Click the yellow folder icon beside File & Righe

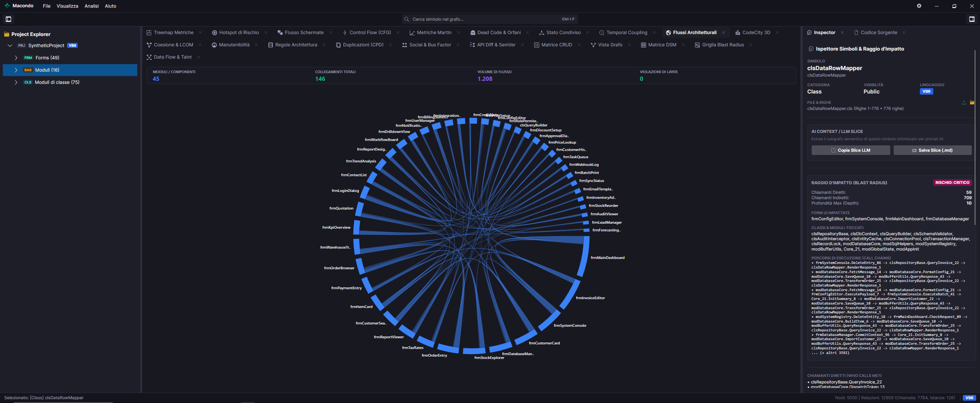972,103
